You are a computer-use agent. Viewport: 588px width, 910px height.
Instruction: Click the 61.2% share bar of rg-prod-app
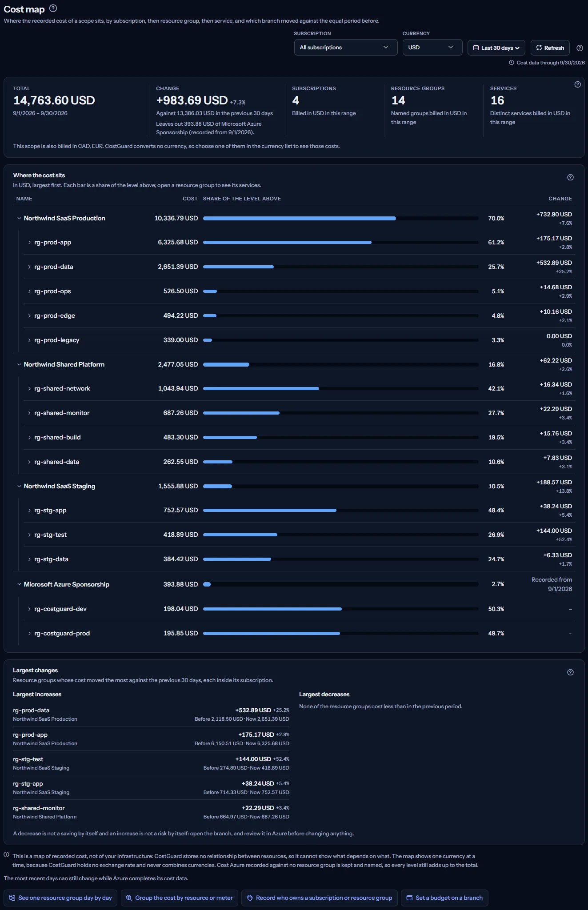[341, 242]
